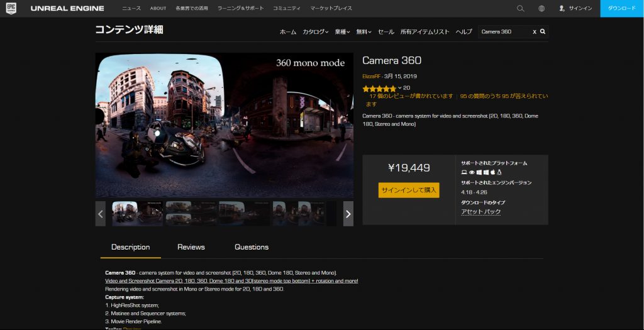Select the second gallery thumbnail
The width and height of the screenshot is (644, 330).
pos(191,214)
